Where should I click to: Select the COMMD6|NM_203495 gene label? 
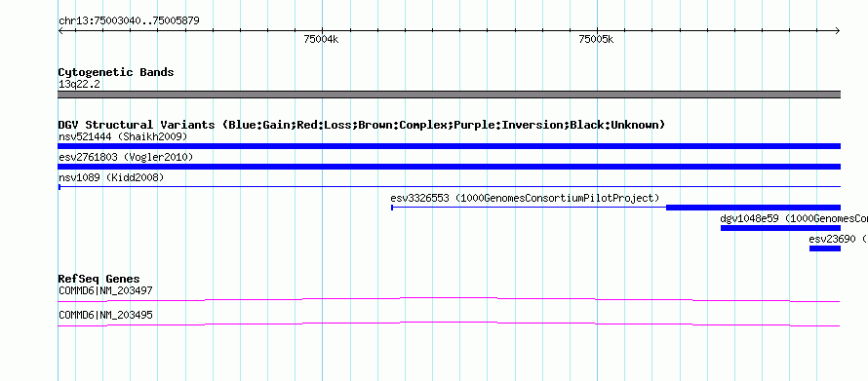[105, 315]
